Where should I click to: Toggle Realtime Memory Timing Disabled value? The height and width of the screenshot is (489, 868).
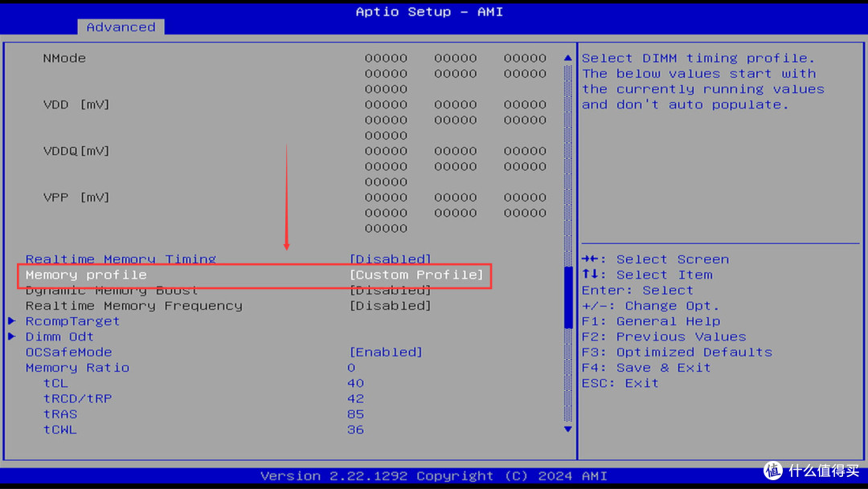point(390,259)
